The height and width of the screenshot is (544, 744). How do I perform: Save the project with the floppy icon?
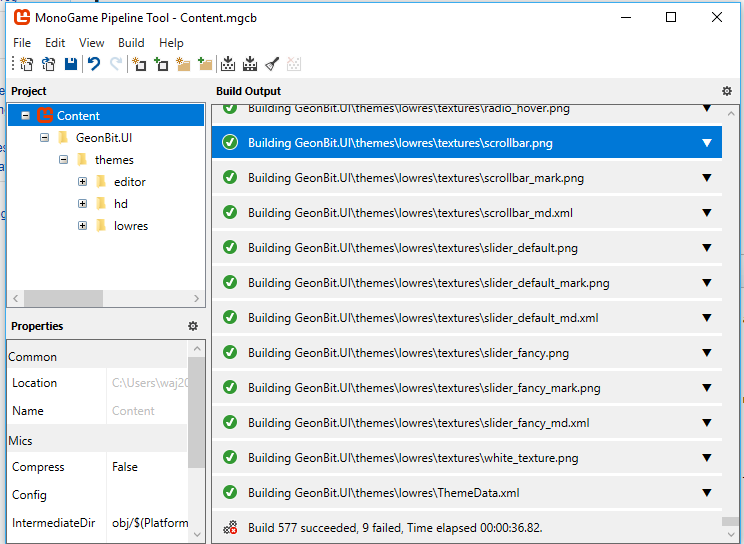pos(71,64)
